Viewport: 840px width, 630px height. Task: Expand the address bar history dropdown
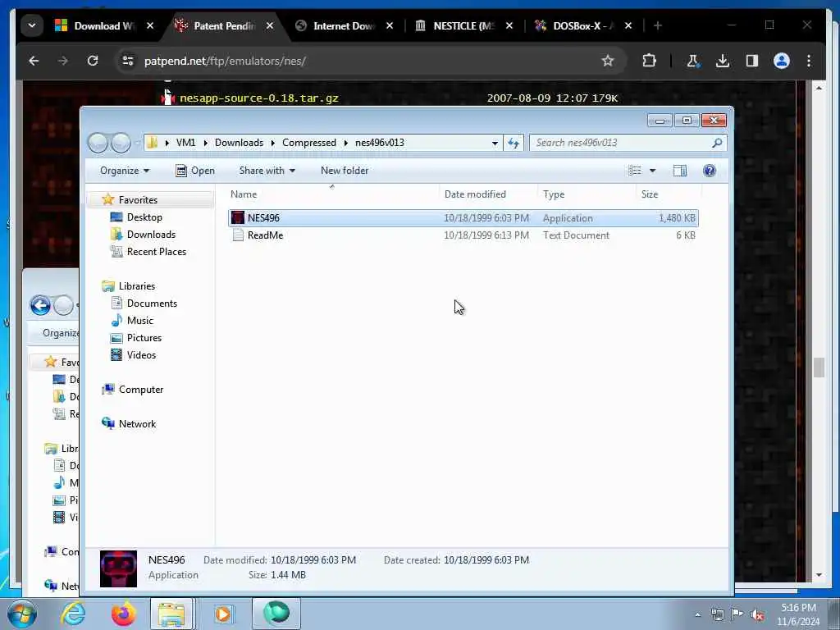click(x=495, y=143)
